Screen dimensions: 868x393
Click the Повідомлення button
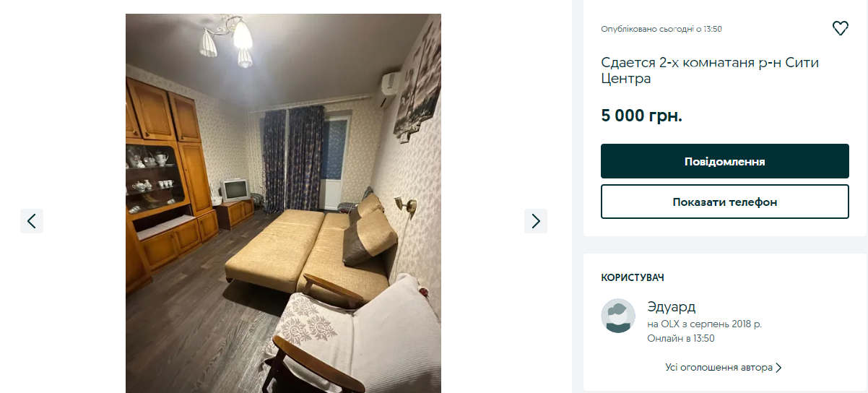tap(724, 161)
